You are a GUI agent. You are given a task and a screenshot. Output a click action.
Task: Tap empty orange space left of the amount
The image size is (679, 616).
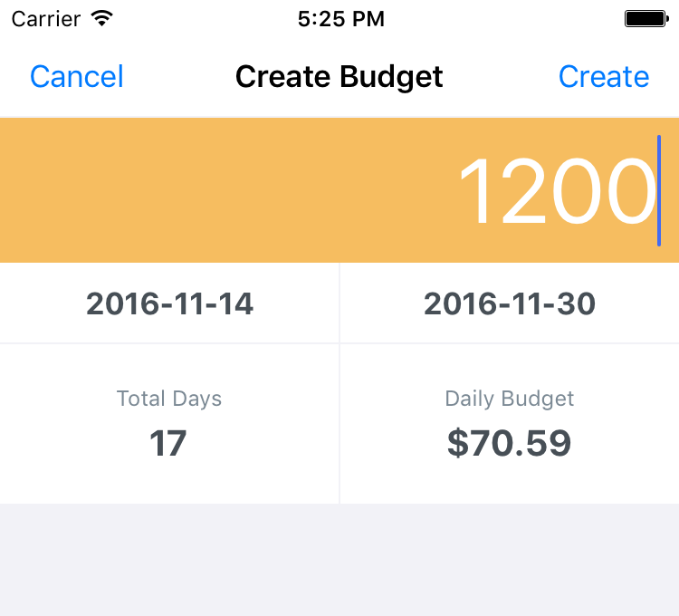tap(181, 190)
